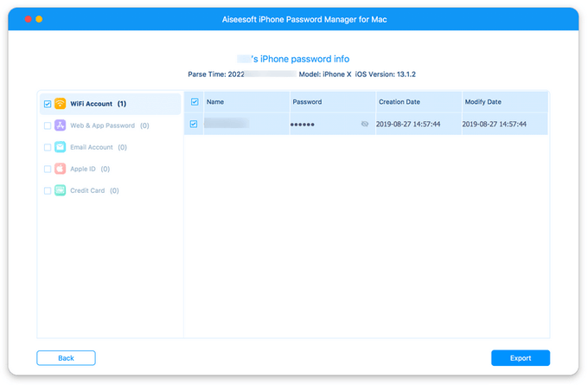
Task: Uncheck the first WiFi entry row checkbox
Action: tap(195, 125)
